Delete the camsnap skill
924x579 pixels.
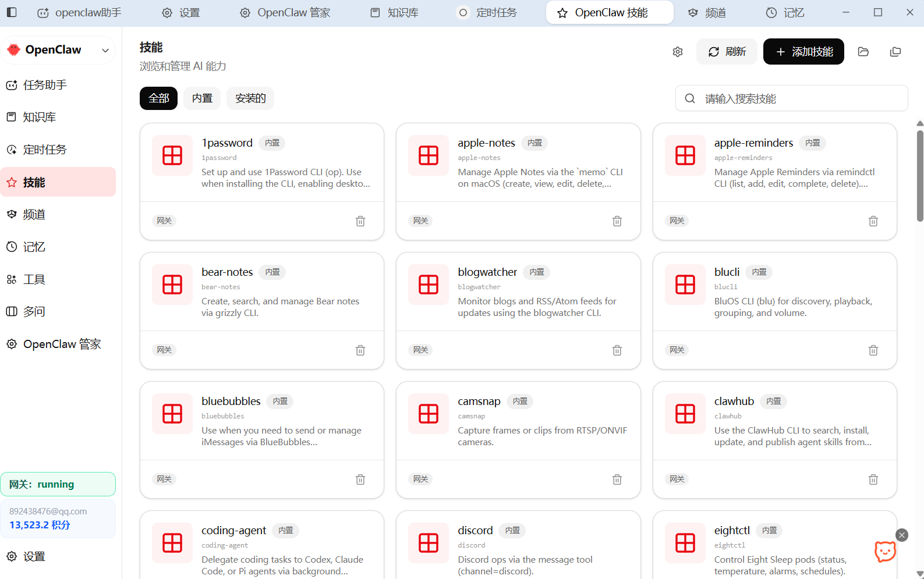pos(617,479)
